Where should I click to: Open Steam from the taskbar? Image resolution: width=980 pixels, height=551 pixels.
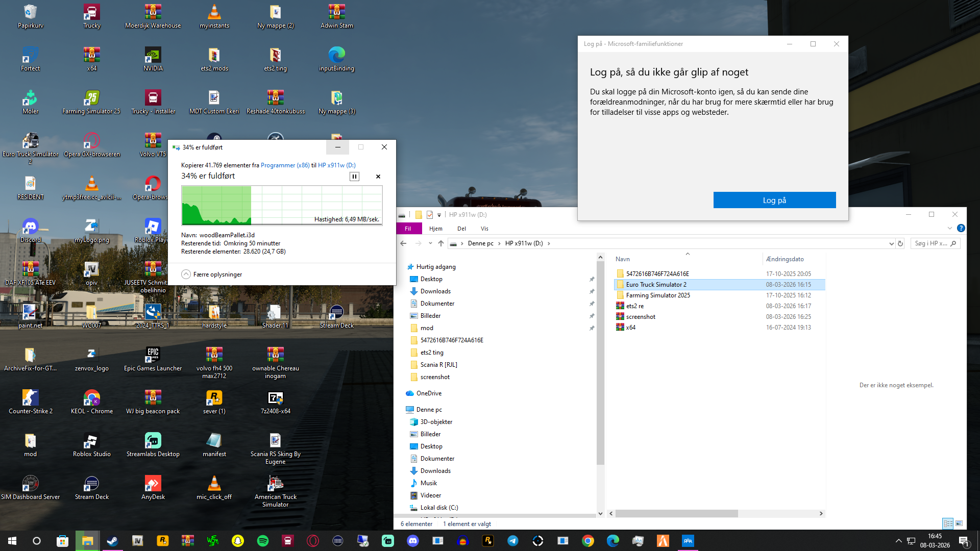112,541
